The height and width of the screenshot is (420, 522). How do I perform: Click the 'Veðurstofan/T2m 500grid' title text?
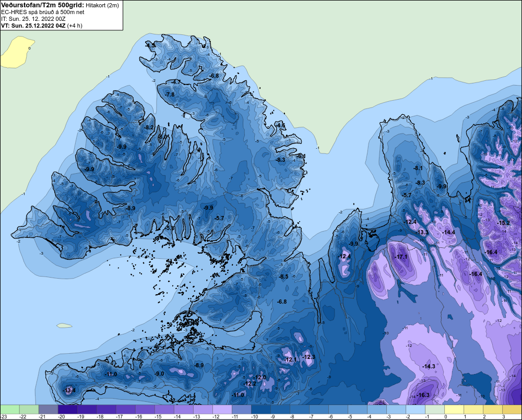[x=43, y=5]
